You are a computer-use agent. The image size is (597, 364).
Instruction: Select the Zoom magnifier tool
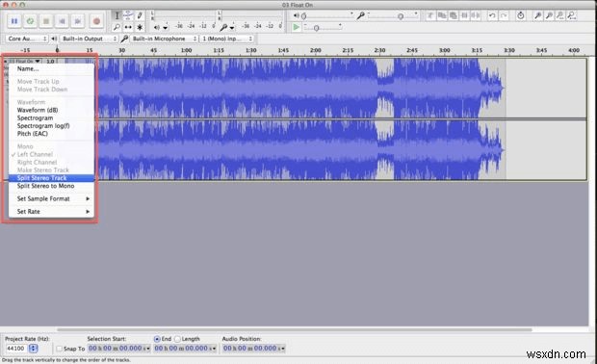(x=117, y=27)
